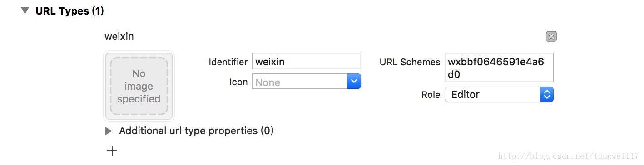This screenshot has width=644, height=165.
Task: Click the URL Types (1) header
Action: (70, 11)
